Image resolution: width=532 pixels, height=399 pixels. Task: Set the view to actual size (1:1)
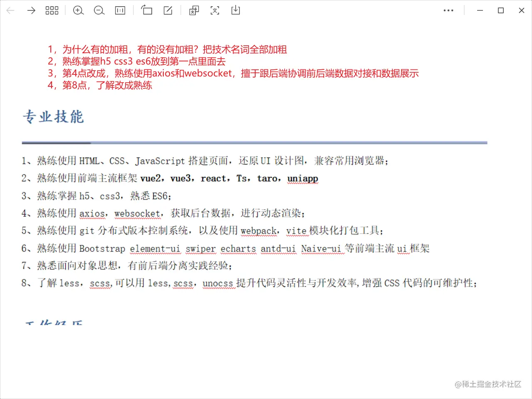(x=120, y=10)
